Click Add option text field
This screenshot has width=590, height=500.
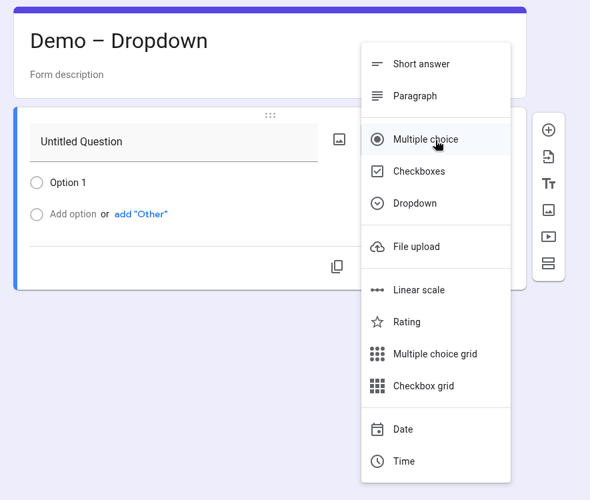73,214
